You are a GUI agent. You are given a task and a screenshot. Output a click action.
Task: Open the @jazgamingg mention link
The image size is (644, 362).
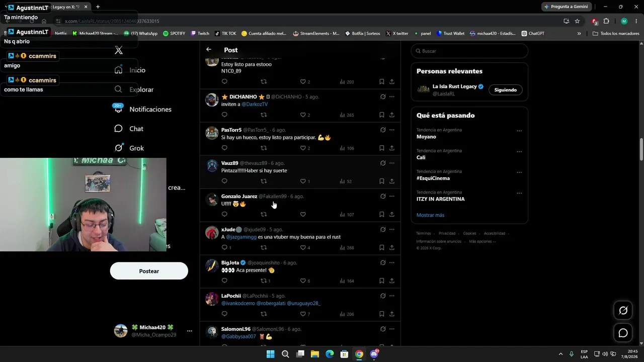coord(241,237)
